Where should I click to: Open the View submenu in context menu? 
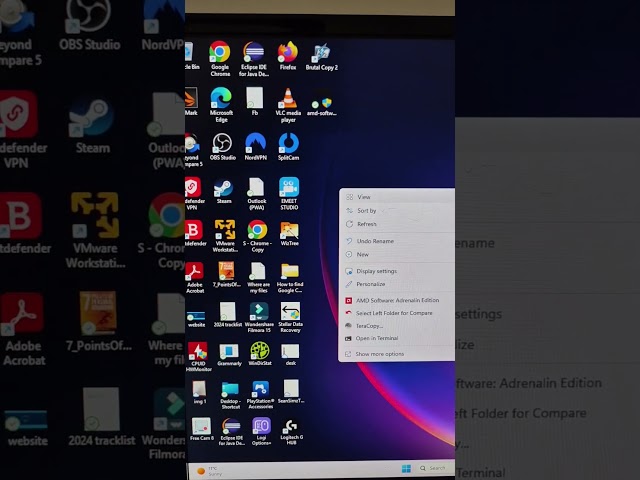coord(397,197)
